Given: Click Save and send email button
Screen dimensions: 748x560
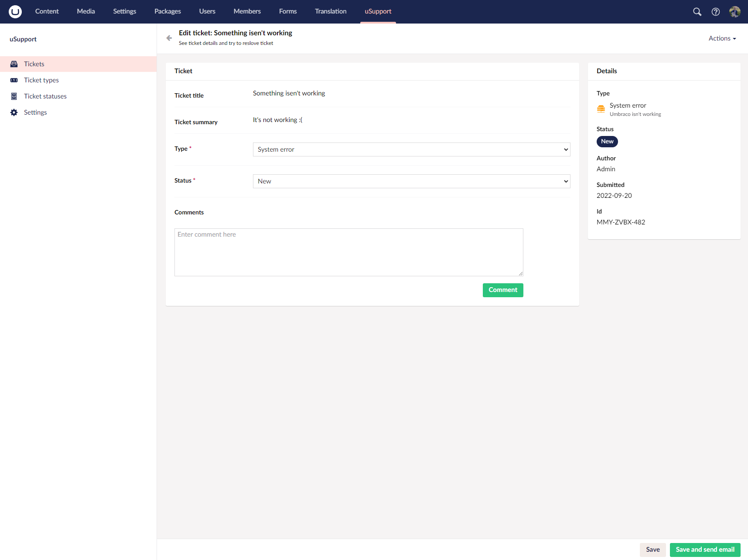Looking at the screenshot, I should pyautogui.click(x=705, y=550).
